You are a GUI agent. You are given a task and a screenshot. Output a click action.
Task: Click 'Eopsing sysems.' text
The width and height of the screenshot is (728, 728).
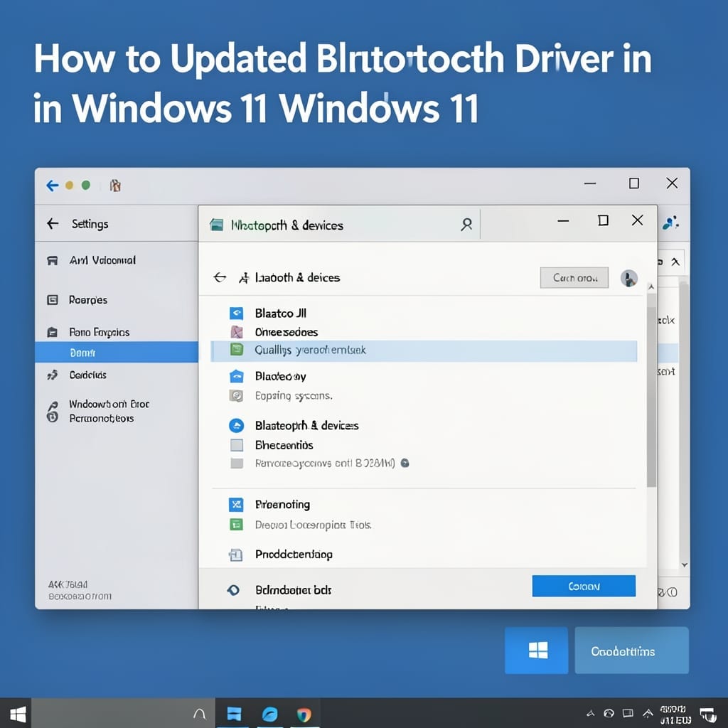tap(294, 396)
